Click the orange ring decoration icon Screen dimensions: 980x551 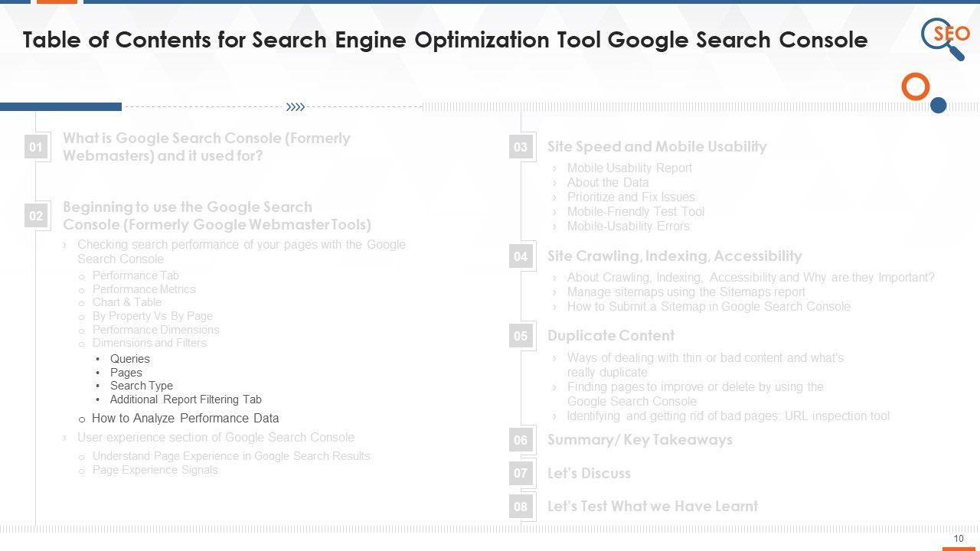pyautogui.click(x=915, y=87)
